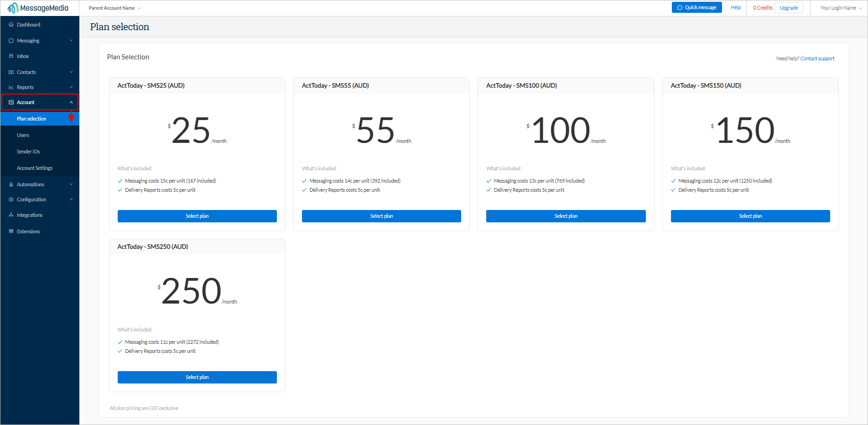This screenshot has width=868, height=425.
Task: Click the Reports chart icon
Action: click(x=11, y=87)
